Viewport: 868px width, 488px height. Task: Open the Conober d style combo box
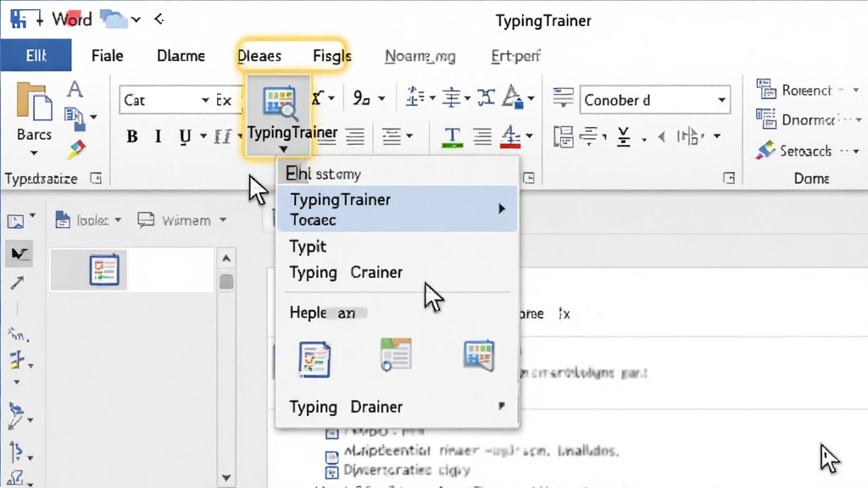(x=655, y=100)
